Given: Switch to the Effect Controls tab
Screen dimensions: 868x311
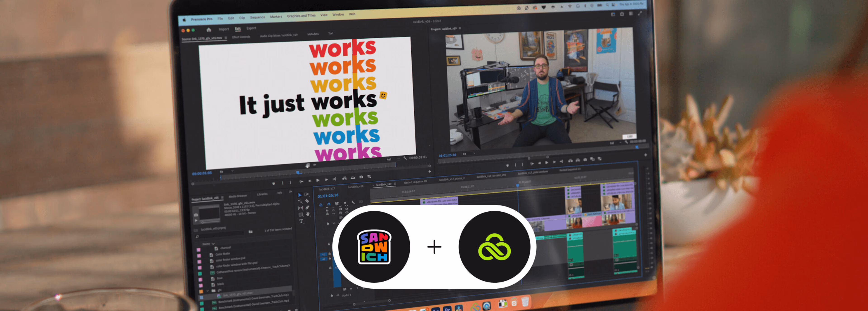Looking at the screenshot, I should coord(241,37).
